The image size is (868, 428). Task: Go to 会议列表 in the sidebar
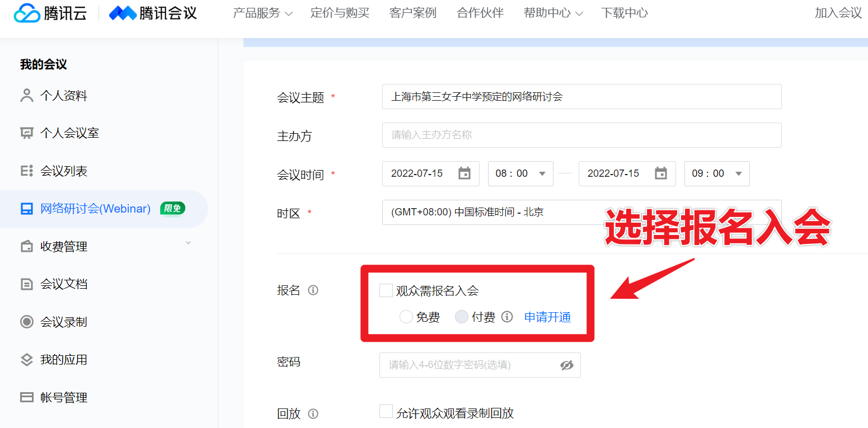pos(64,171)
